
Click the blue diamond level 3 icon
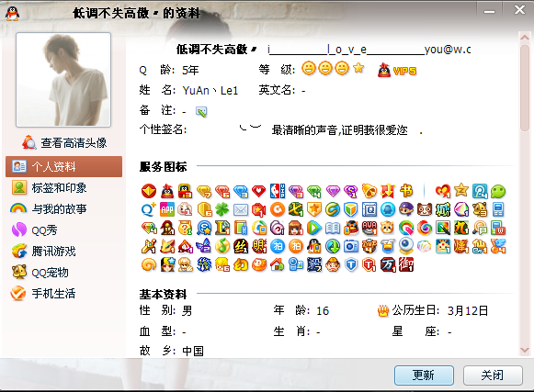tap(241, 191)
